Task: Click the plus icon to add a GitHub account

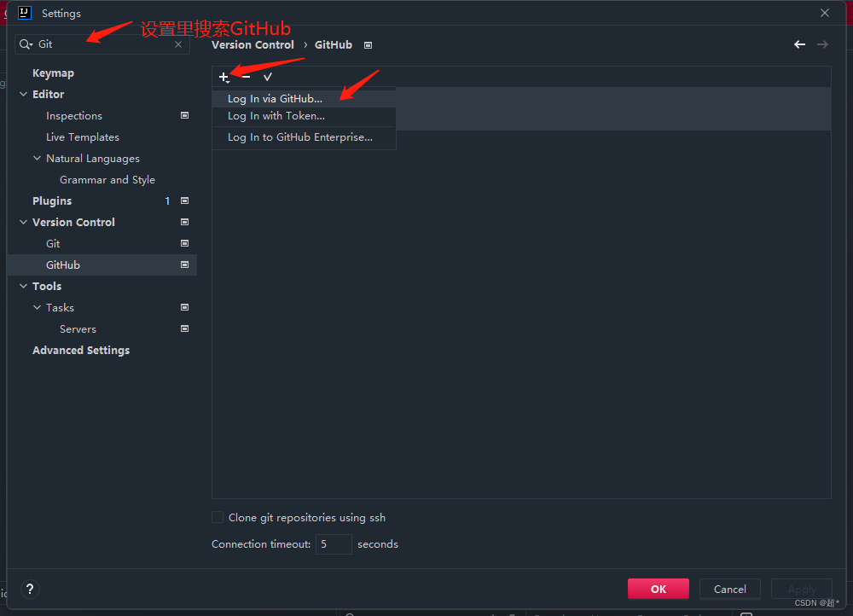Action: 223,77
